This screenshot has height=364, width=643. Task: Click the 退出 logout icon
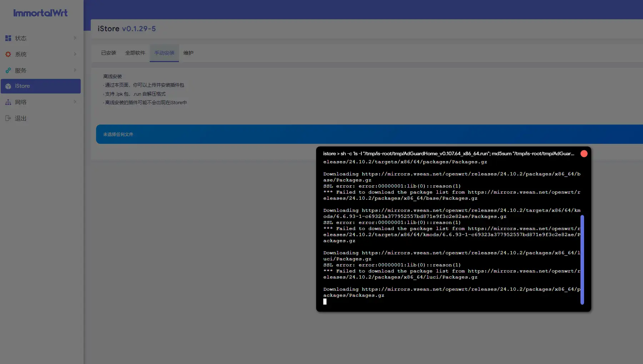pos(8,118)
